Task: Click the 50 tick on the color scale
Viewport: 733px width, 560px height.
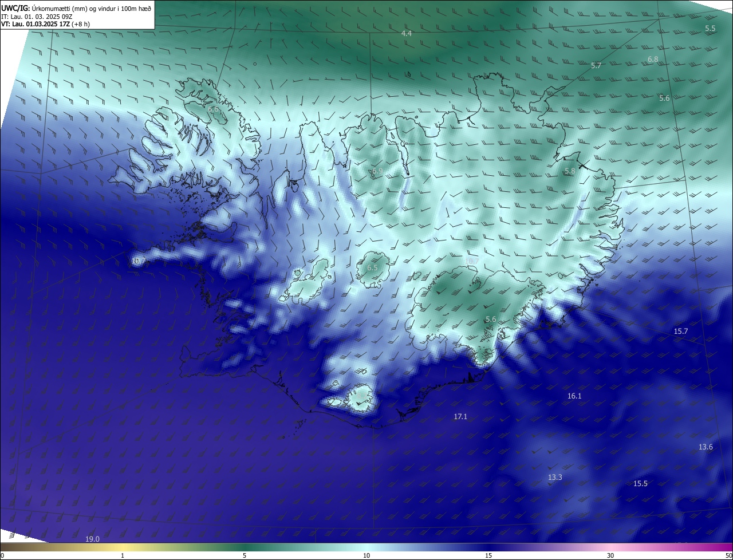Action: pos(728,555)
